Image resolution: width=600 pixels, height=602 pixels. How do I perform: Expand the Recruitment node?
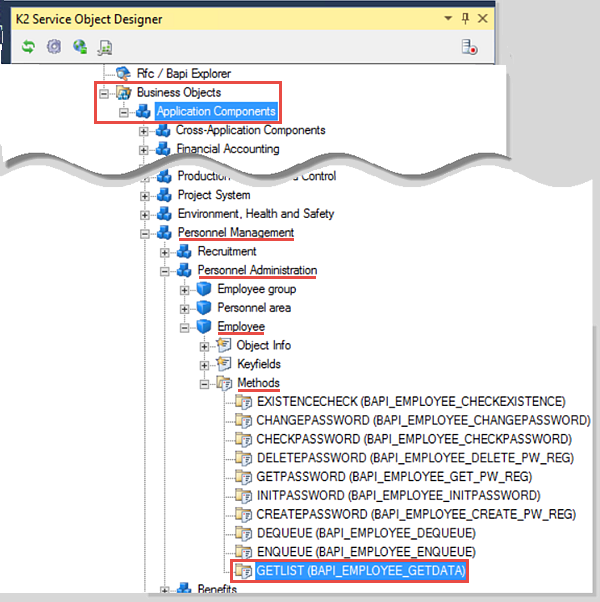pos(165,251)
